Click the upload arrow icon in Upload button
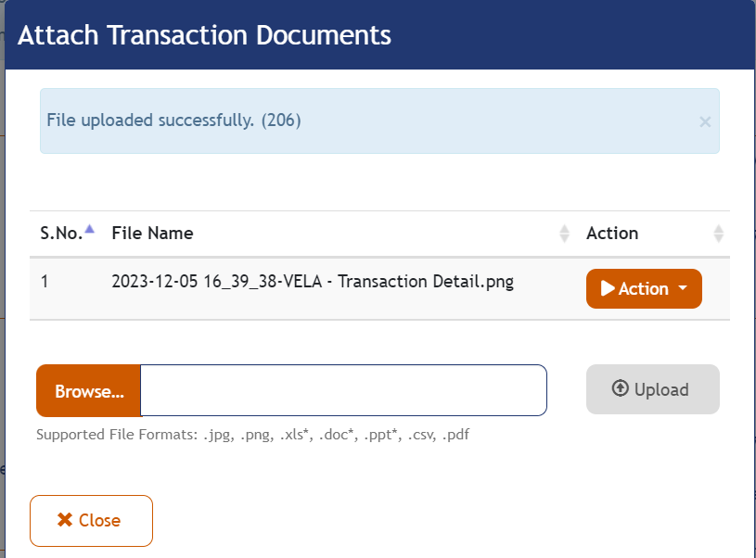756x558 pixels. click(x=621, y=389)
